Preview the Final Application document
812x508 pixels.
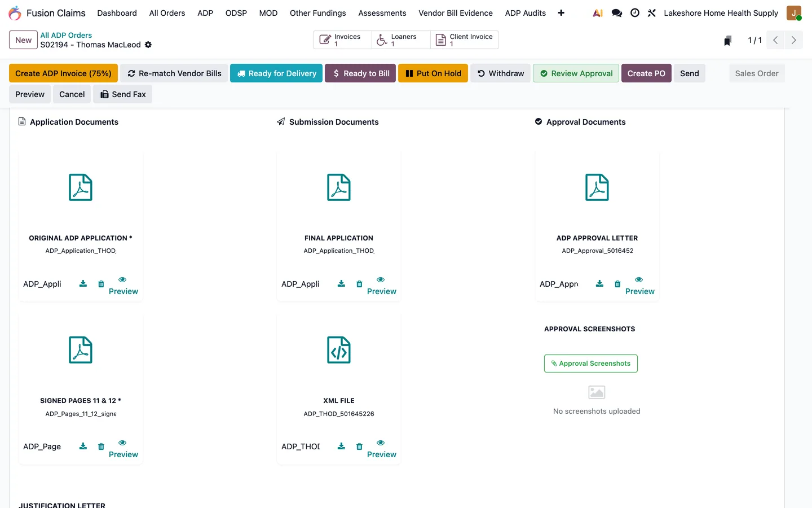381,286
